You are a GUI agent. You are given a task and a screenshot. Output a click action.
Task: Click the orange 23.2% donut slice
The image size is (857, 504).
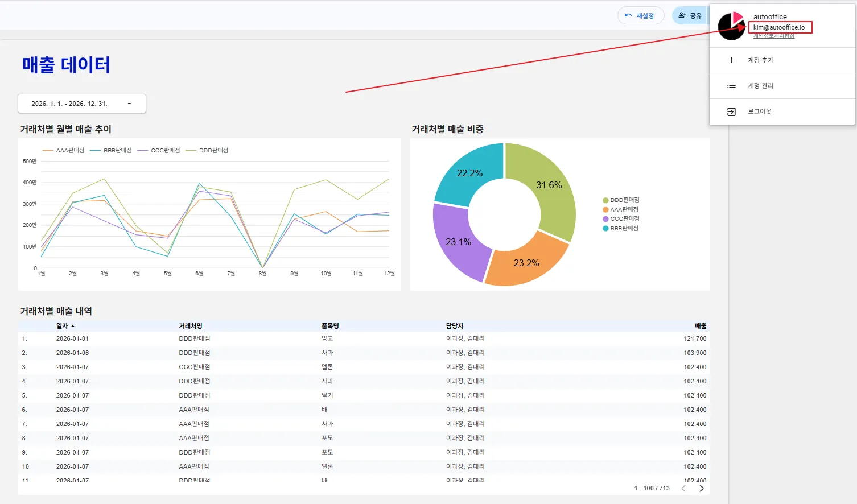[x=526, y=263]
